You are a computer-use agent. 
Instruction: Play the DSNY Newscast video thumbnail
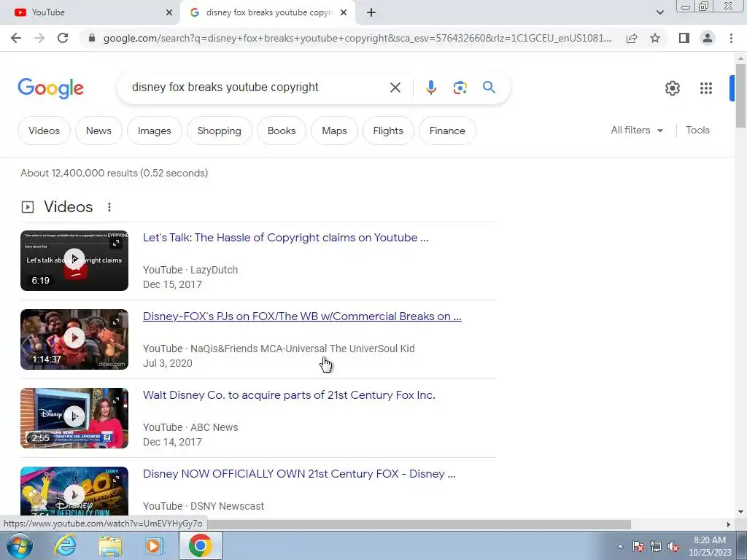pyautogui.click(x=74, y=491)
